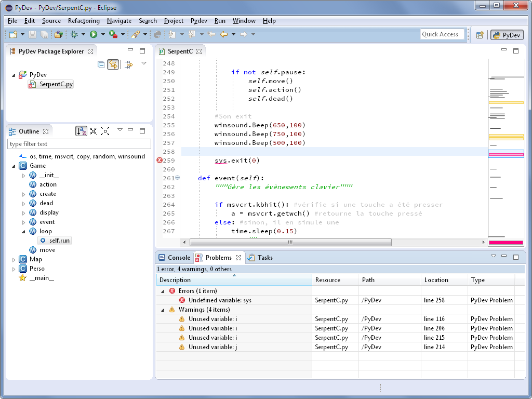Expand the Perso class in Outline
Image resolution: width=532 pixels, height=399 pixels.
pyautogui.click(x=14, y=269)
